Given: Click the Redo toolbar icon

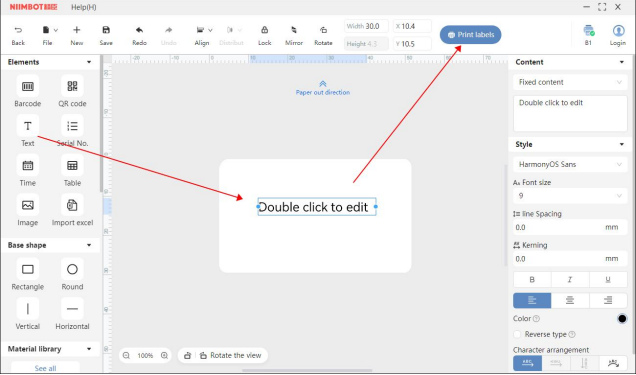Looking at the screenshot, I should pos(139,30).
